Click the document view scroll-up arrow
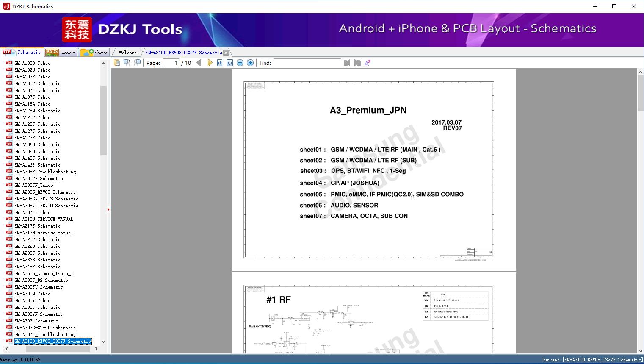Screen dimensions: 644x364 [x=641, y=72]
